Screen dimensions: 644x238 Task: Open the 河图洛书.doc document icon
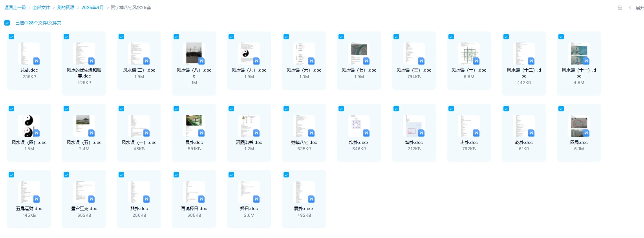pos(249,126)
